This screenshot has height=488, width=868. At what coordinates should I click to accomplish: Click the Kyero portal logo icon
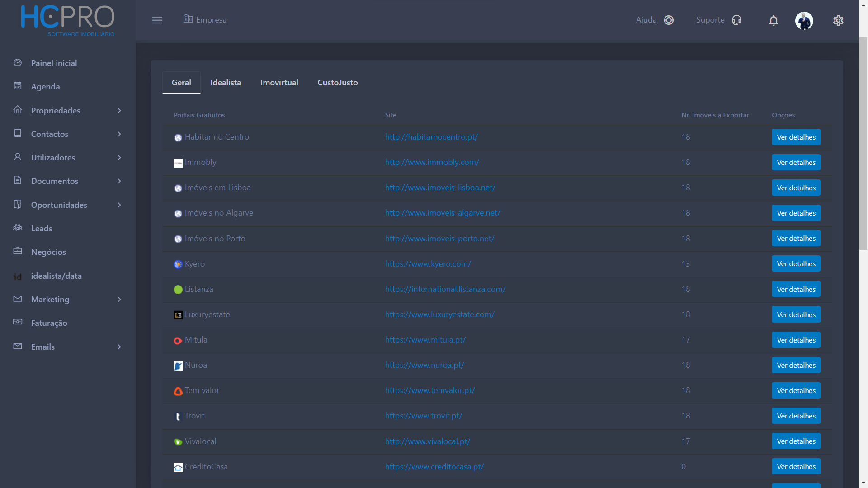tap(178, 264)
